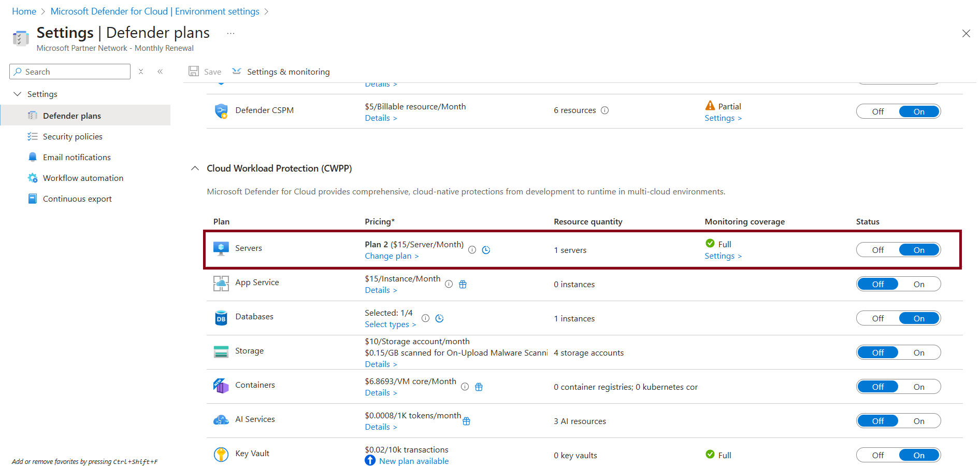The width and height of the screenshot is (980, 466).
Task: Click into the sidebar Search field
Action: [x=70, y=72]
